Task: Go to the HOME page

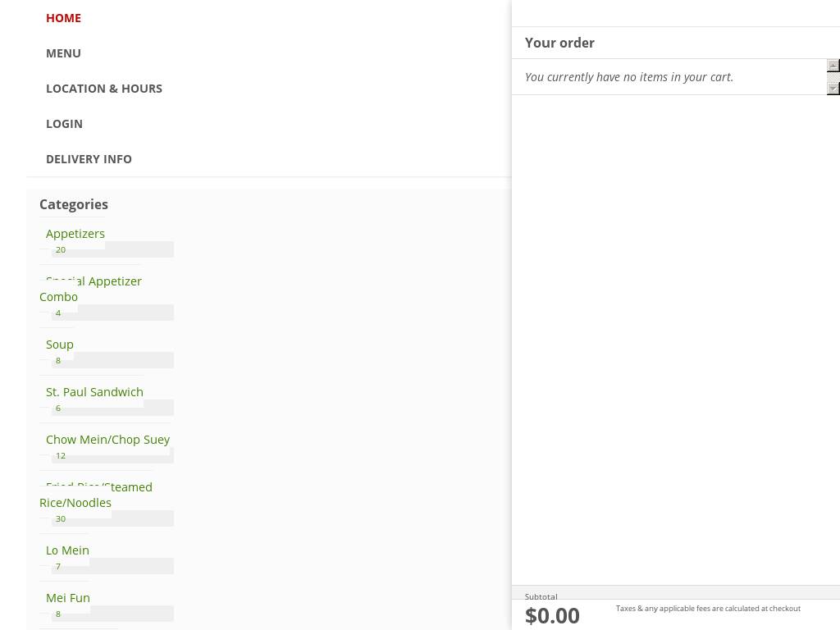Action: click(63, 18)
